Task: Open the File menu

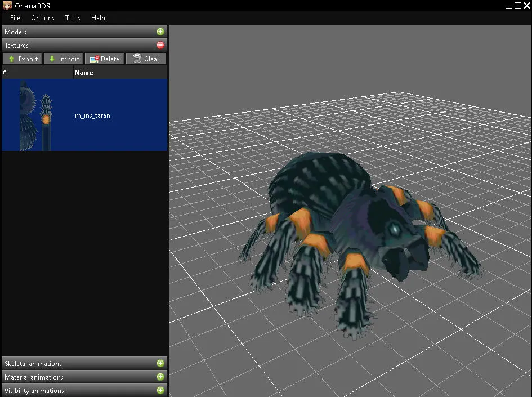Action: (15, 18)
